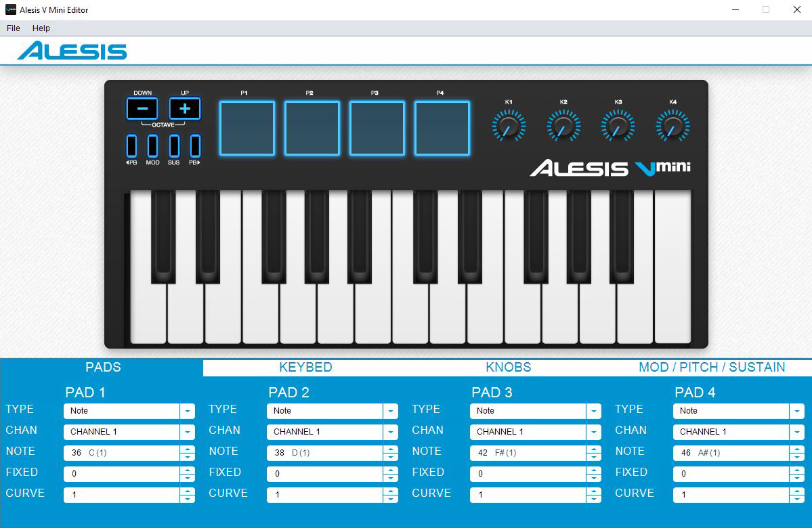This screenshot has height=528, width=812.
Task: Click the Octave Down button on the keyboard
Action: coord(142,108)
